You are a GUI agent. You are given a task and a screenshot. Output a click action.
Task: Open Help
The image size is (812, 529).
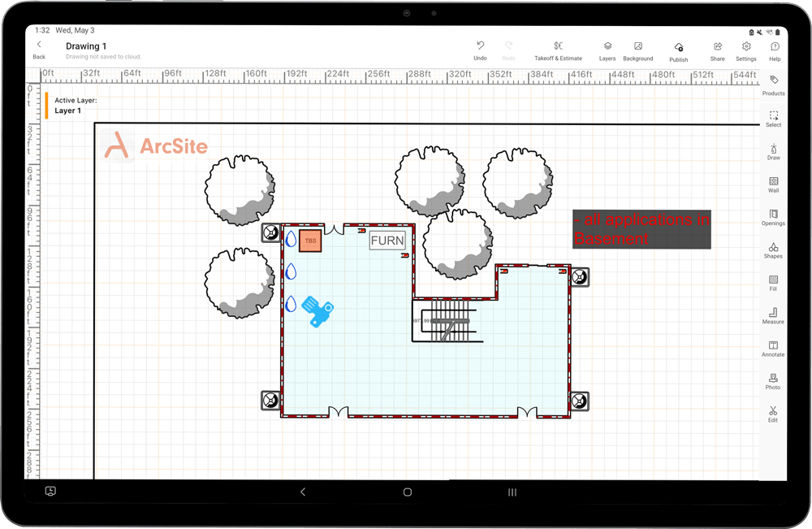[x=775, y=50]
